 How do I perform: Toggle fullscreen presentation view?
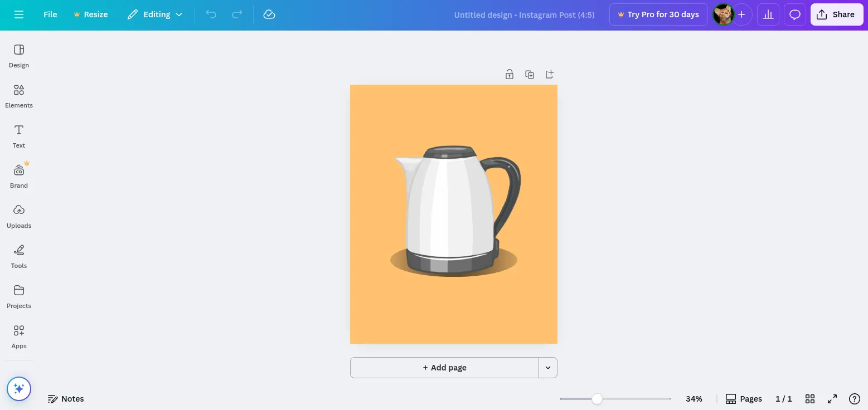tap(832, 398)
